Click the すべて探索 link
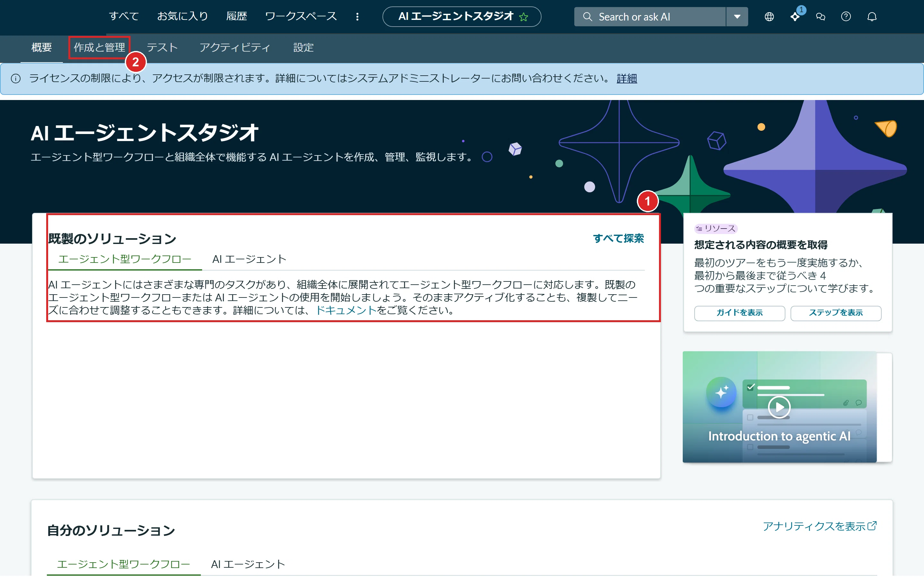The image size is (924, 577). pos(618,238)
